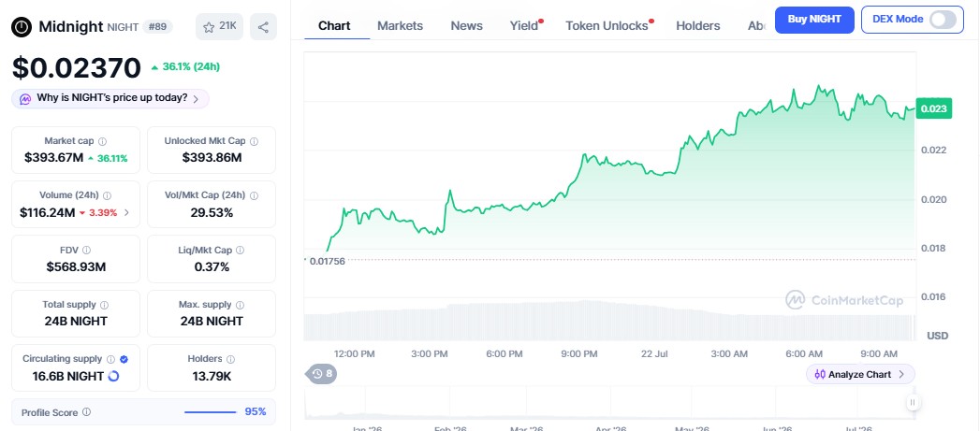Click Holders info icon
This screenshot has height=431, width=980.
pos(230,359)
